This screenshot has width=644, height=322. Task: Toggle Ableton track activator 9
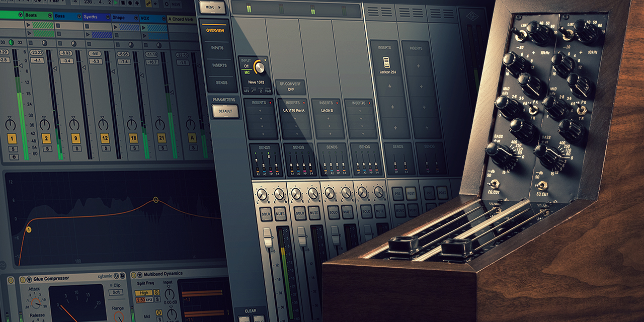(75, 138)
